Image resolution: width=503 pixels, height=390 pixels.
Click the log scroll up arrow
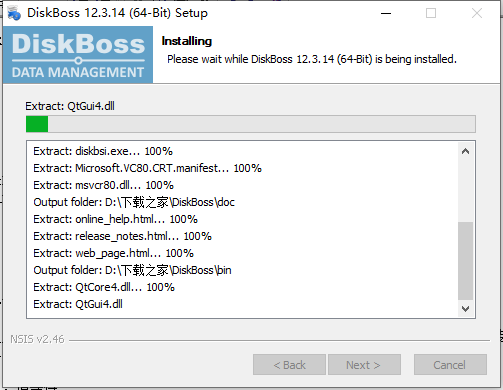click(x=465, y=151)
